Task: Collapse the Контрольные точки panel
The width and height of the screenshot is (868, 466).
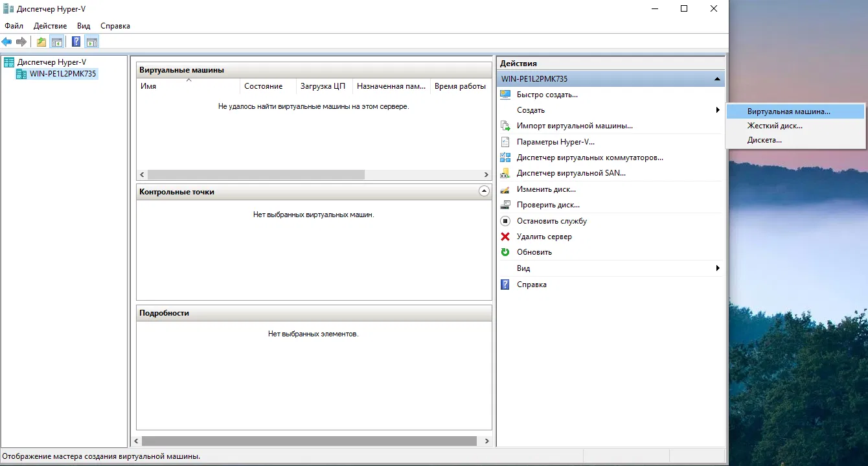Action: (x=484, y=191)
